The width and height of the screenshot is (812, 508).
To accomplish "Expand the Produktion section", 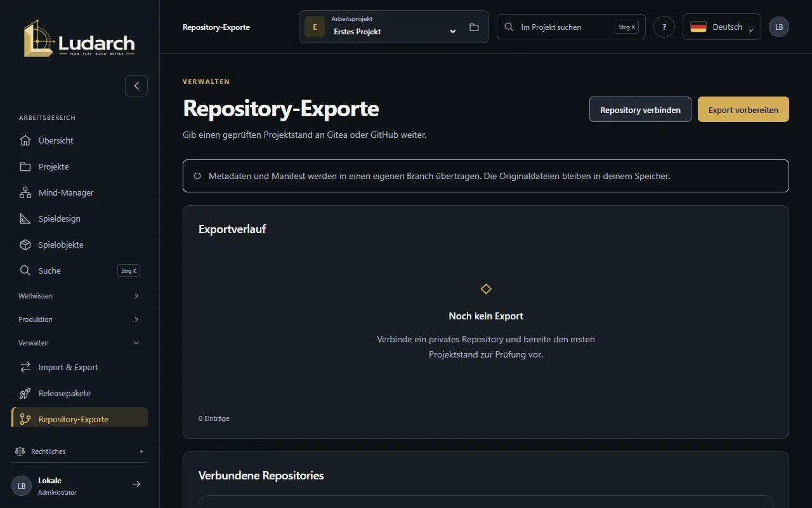I will click(79, 319).
